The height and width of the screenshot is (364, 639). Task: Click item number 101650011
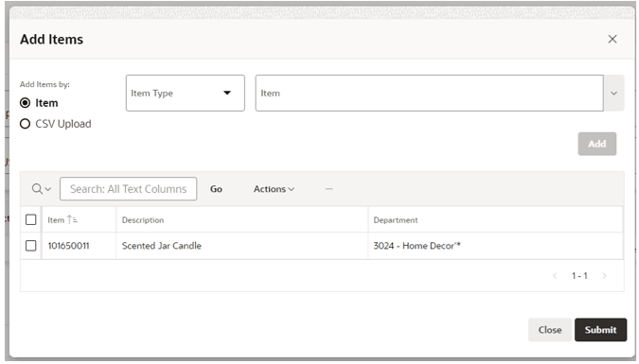click(68, 246)
